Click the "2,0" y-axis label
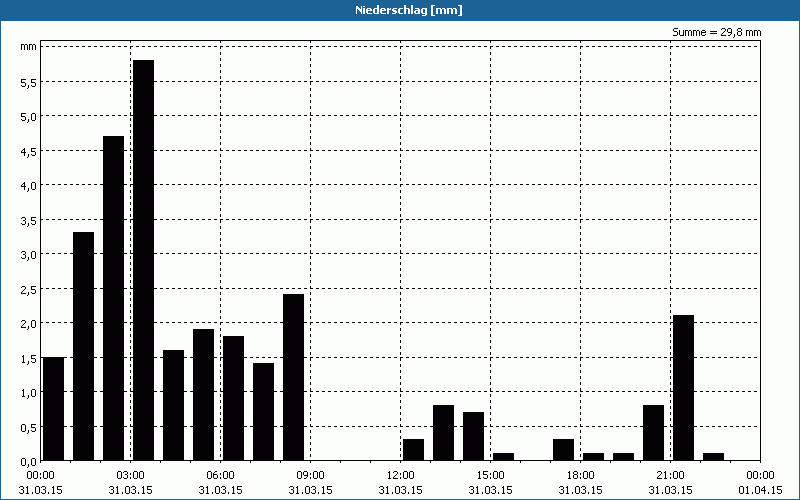This screenshot has width=800, height=500. coord(28,323)
